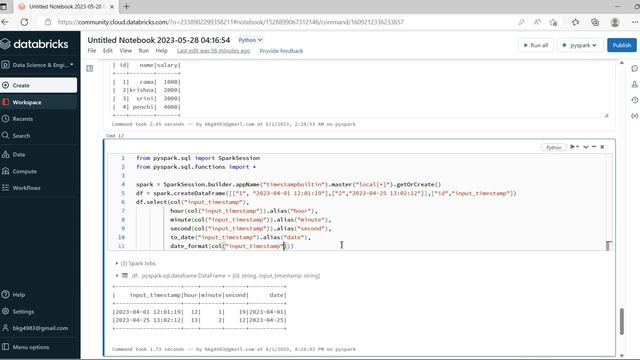
Task: Click the browser back button
Action: click(5, 22)
